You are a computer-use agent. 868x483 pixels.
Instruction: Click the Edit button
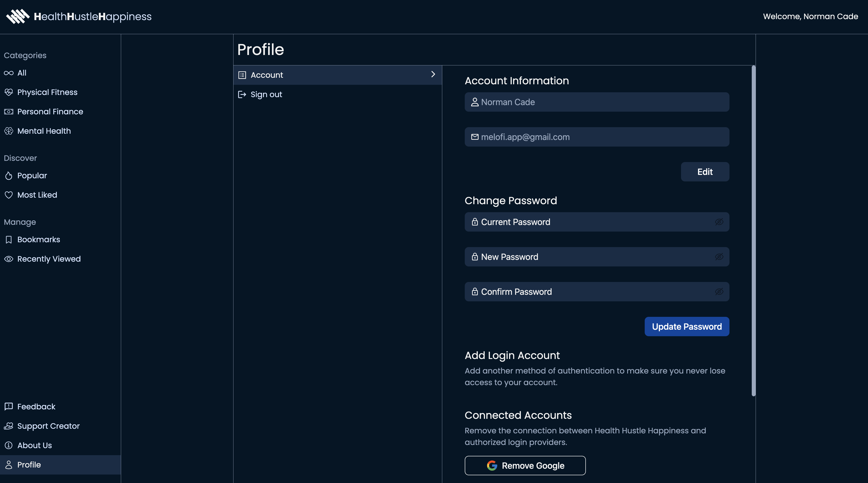coord(705,172)
